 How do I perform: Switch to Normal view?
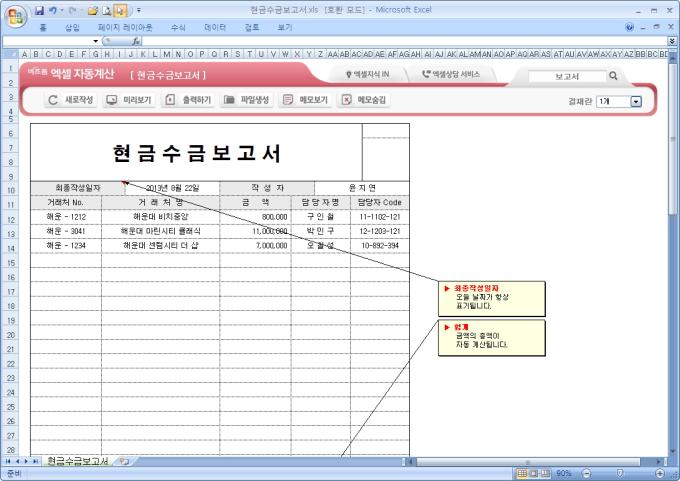(523, 473)
